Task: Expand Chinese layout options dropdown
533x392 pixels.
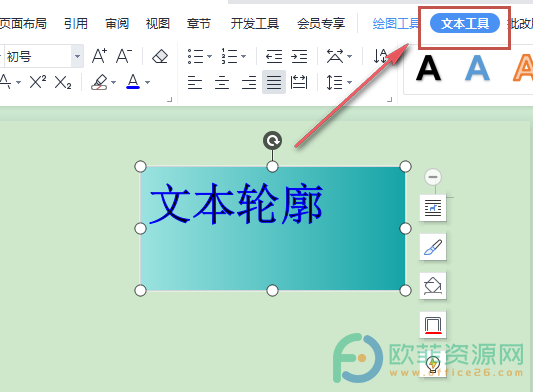Action: [349, 56]
